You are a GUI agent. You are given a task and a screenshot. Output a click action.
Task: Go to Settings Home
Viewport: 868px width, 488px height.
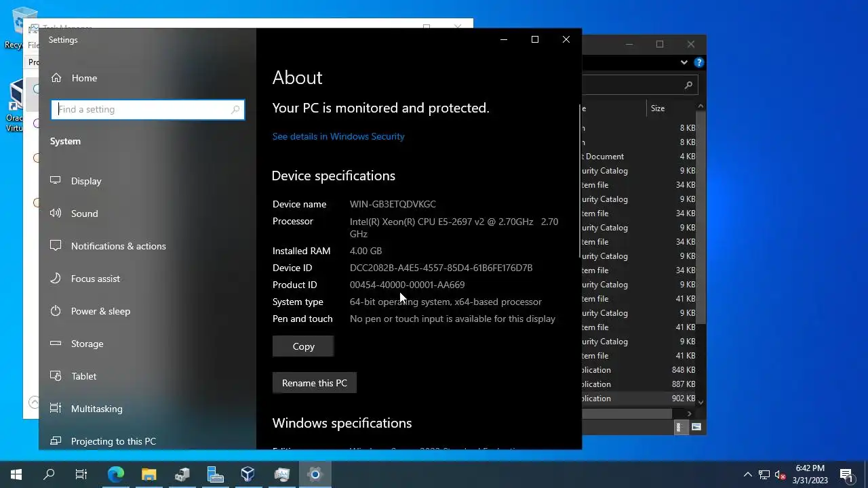75,78
